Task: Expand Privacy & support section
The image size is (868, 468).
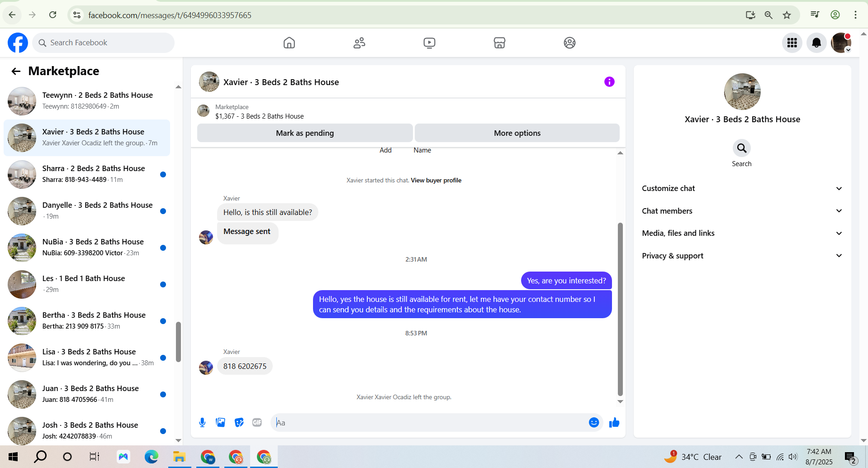Action: tap(742, 256)
